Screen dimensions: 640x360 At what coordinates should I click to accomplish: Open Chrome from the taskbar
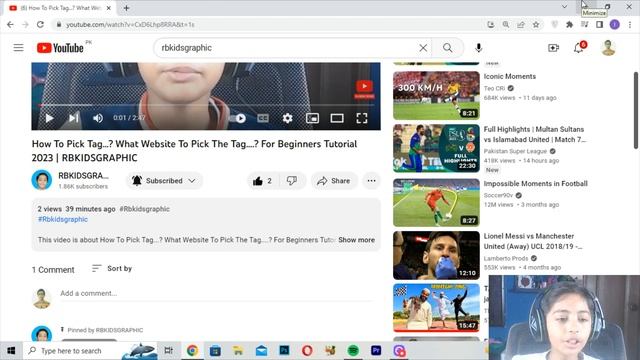[x=192, y=351]
